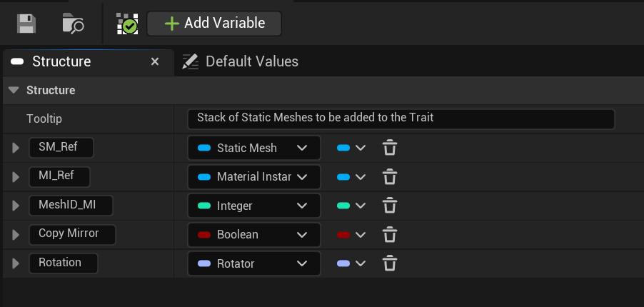
Task: Delete the Rotation variable
Action: tap(389, 263)
